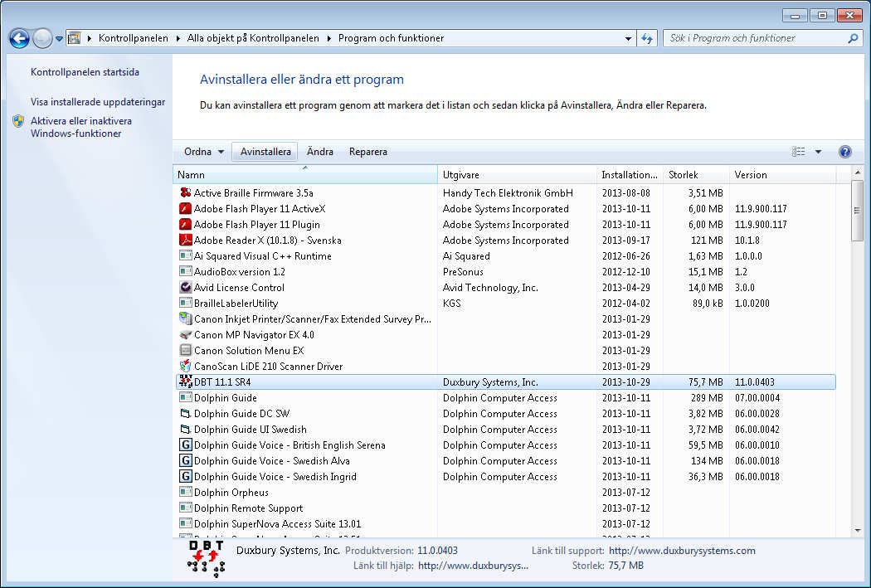Open Visa installerade uppdateringar link

pos(98,102)
